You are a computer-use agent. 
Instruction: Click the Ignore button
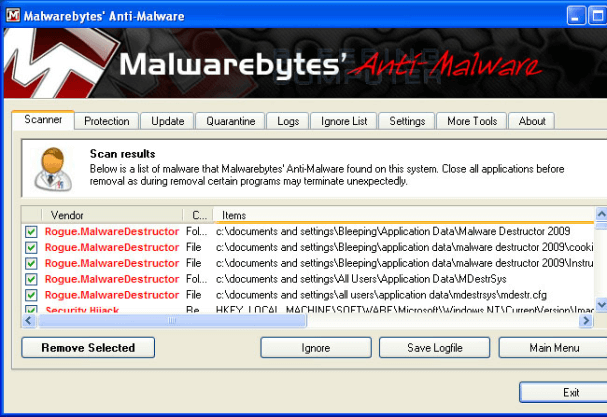[x=316, y=348]
